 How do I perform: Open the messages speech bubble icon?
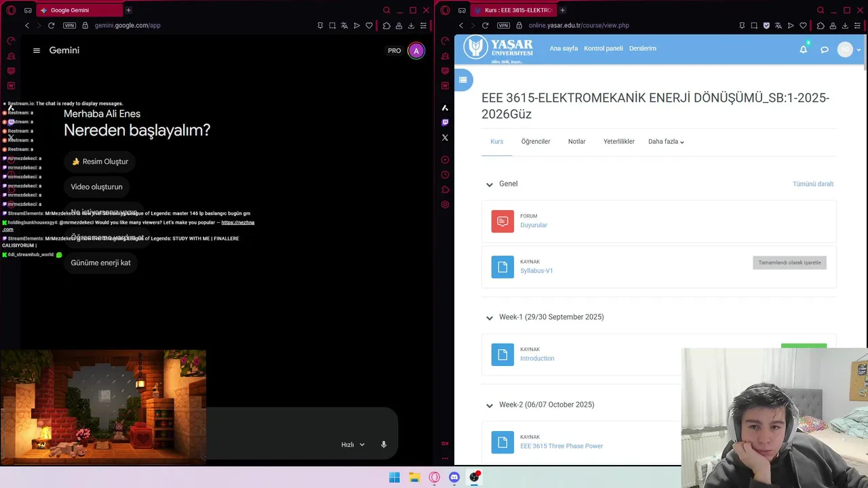pos(825,49)
